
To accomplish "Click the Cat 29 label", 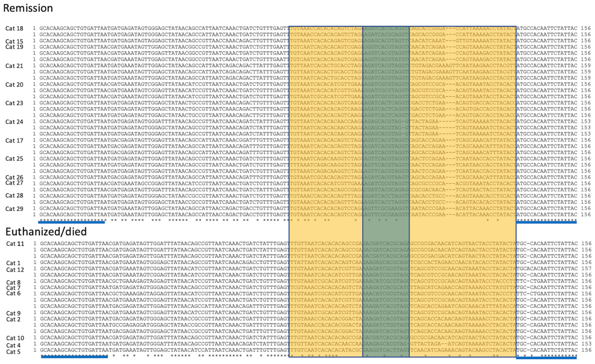I will 14,209.
